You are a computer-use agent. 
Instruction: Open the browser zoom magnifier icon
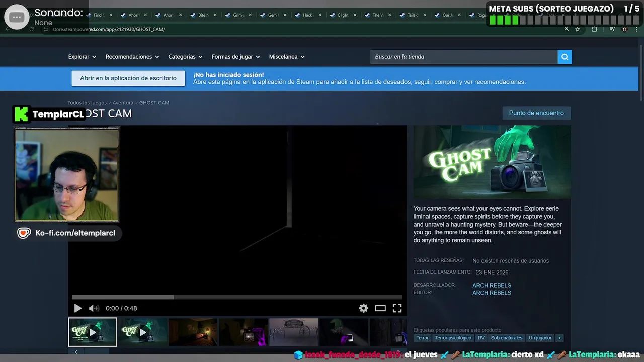(x=567, y=29)
